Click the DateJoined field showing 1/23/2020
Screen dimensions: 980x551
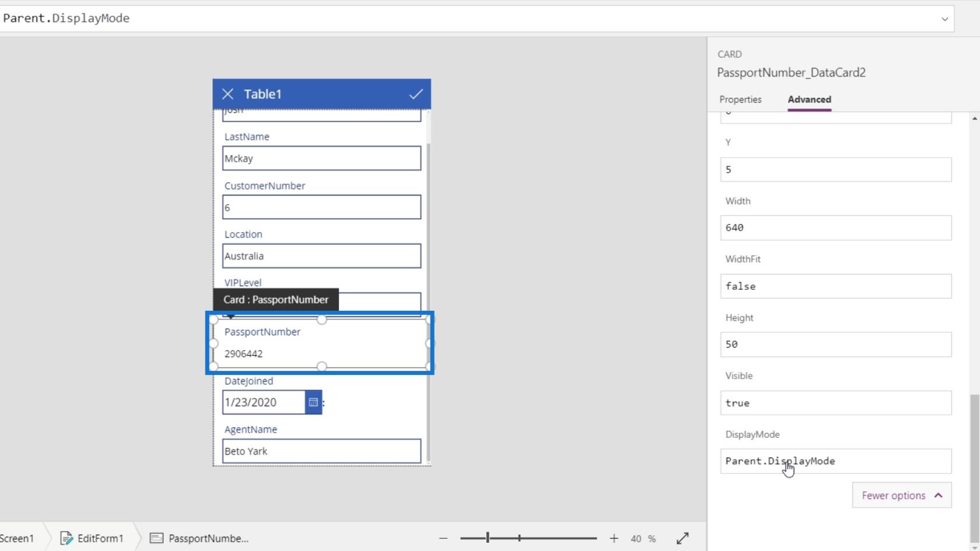tap(264, 402)
